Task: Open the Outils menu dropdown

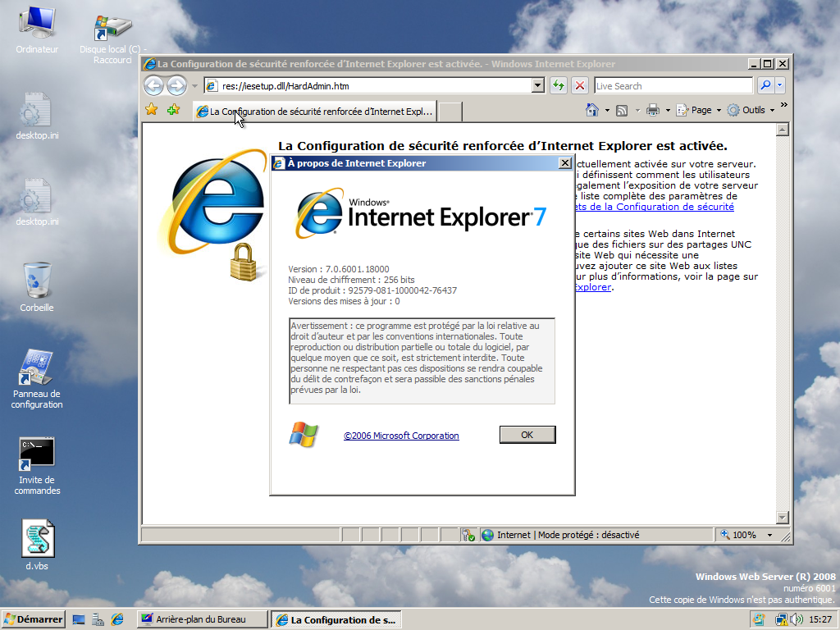Action: click(751, 110)
